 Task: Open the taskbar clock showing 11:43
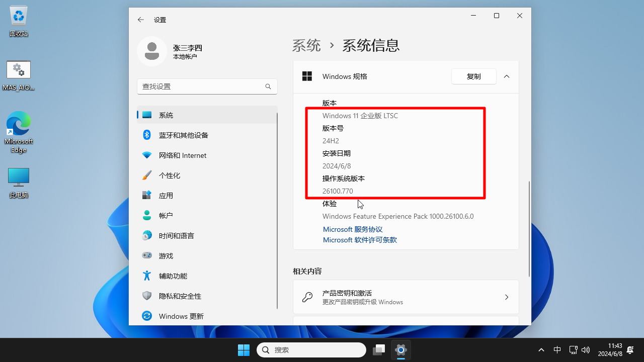(610, 350)
